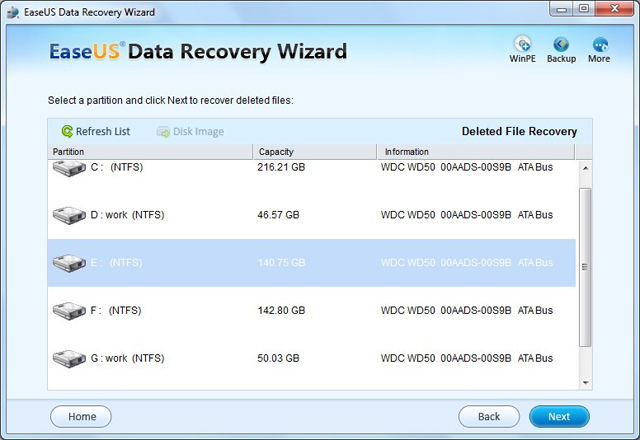Screen dimensions: 640x440
Task: Open the WinPE bootable media icon
Action: click(522, 44)
